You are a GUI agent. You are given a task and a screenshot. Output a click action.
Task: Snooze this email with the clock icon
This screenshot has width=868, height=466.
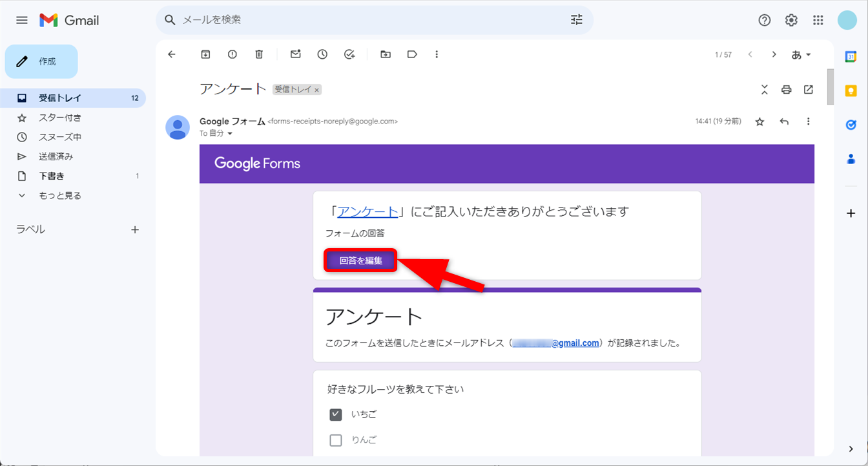322,54
